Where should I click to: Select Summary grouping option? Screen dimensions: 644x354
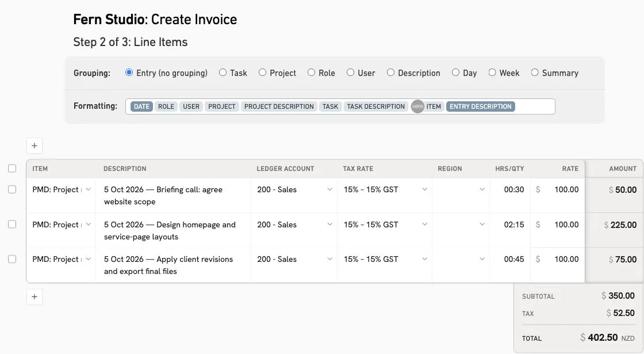pos(535,73)
